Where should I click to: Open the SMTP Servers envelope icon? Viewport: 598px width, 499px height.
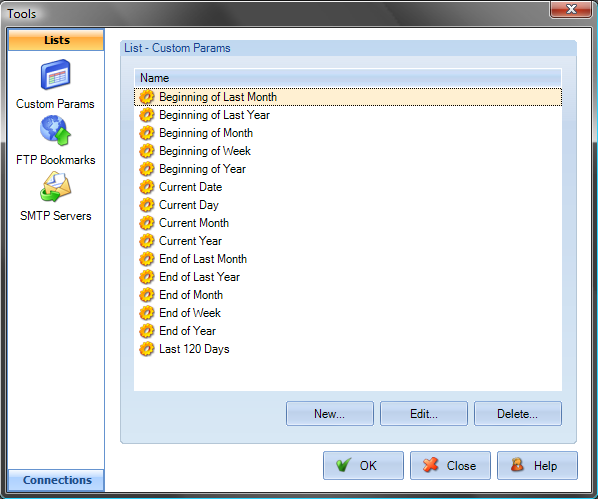point(56,187)
